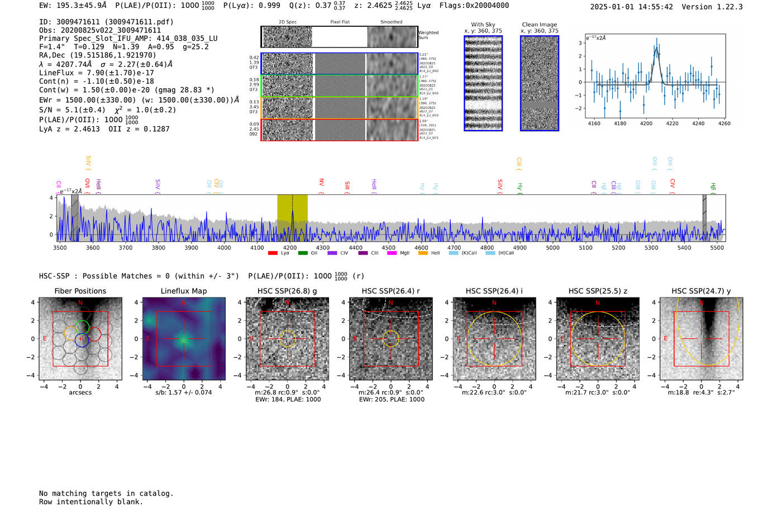Click the green fiber circle in Fiber Positions

[x=82, y=327]
